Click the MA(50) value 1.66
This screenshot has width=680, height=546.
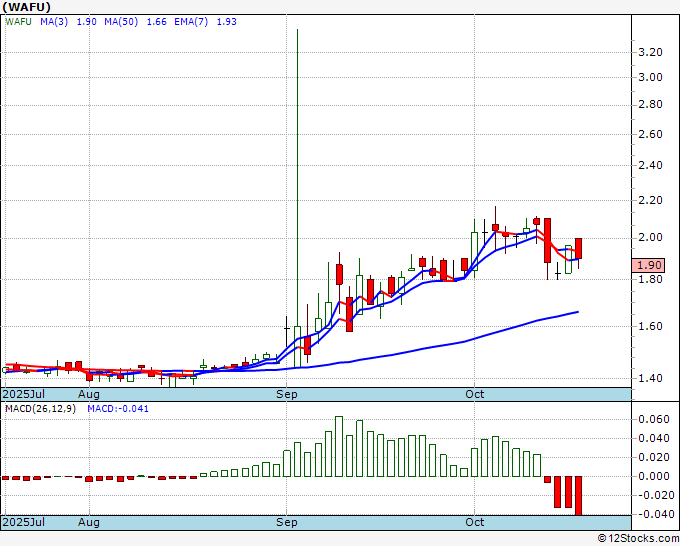(x=157, y=22)
